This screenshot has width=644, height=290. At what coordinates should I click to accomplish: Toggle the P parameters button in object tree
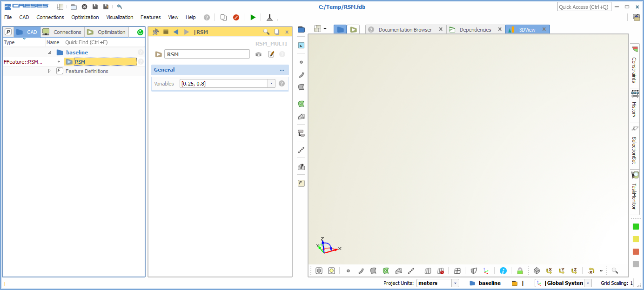(8, 32)
